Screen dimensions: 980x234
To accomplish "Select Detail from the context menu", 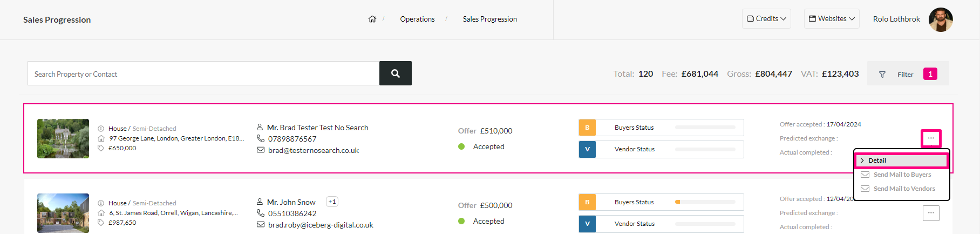I will pyautogui.click(x=901, y=161).
